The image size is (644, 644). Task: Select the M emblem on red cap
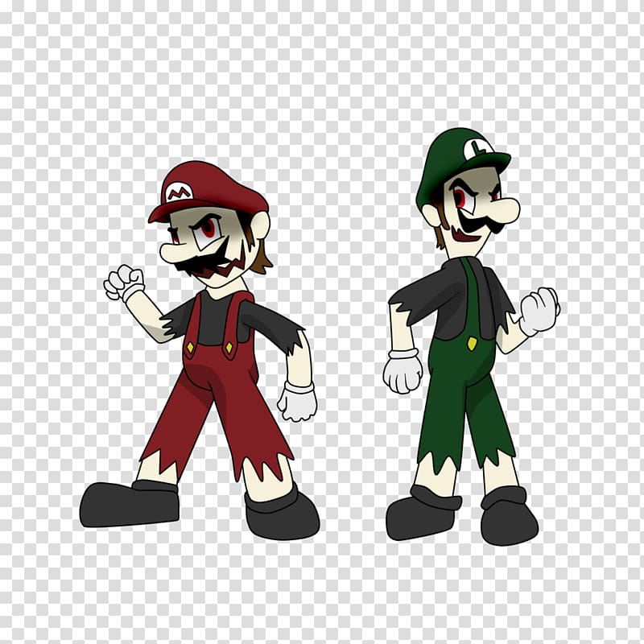point(179,192)
